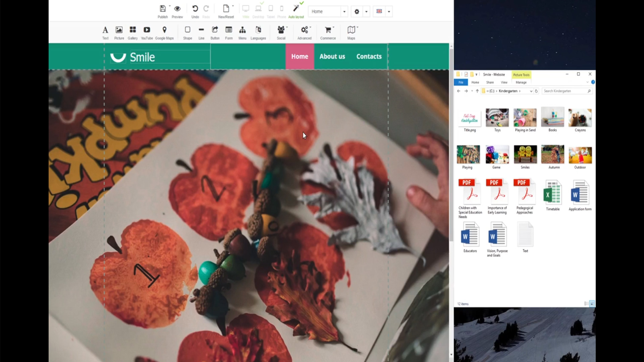
Task: Open Home ribbon tab in Explorer
Action: pos(475,82)
